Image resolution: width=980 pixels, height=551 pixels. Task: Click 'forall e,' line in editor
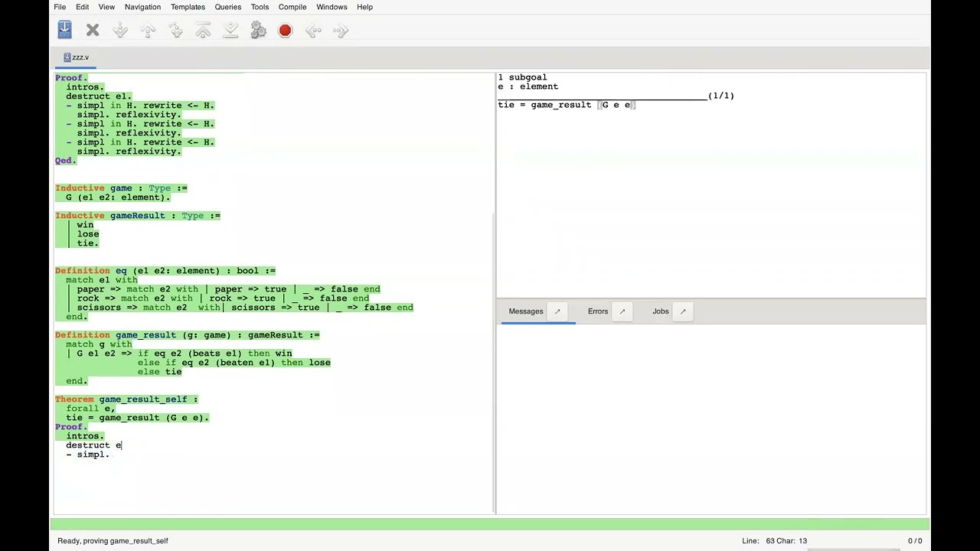90,409
